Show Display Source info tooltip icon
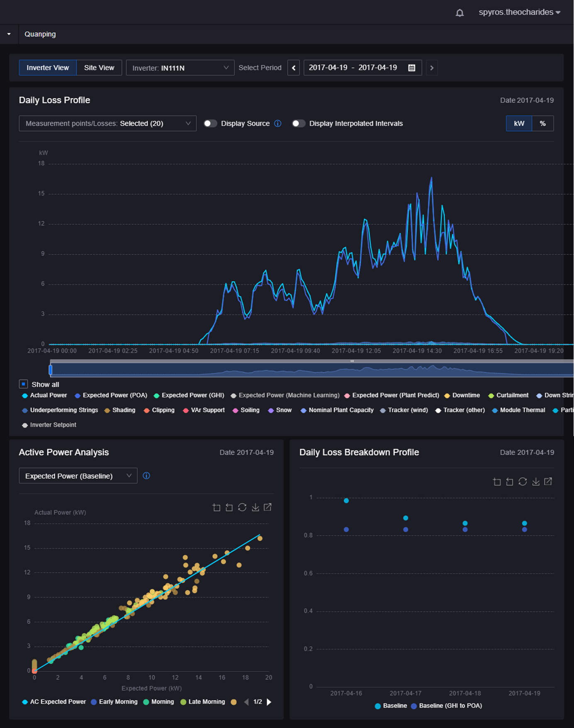 click(x=278, y=124)
